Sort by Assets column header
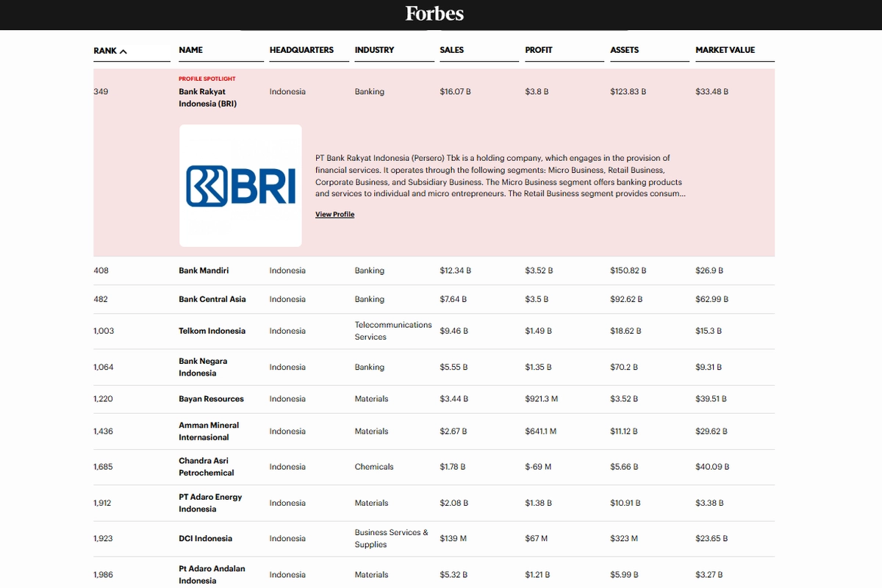 (624, 50)
